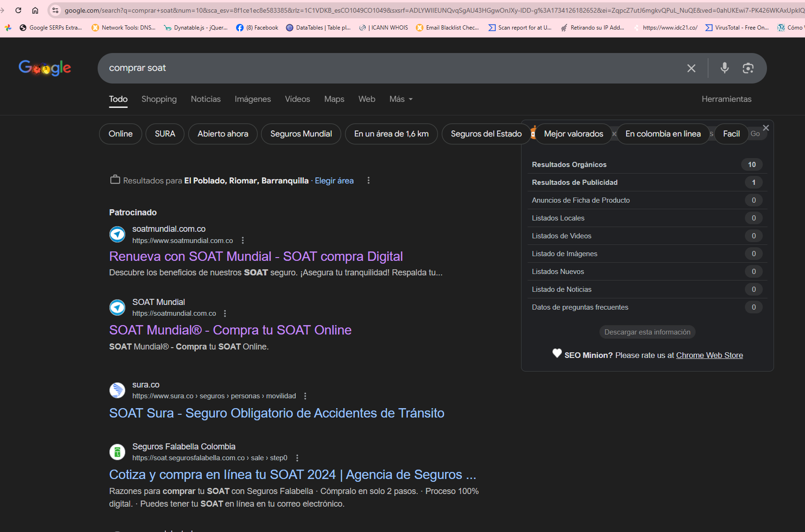Search by image with the Lens icon

(748, 68)
